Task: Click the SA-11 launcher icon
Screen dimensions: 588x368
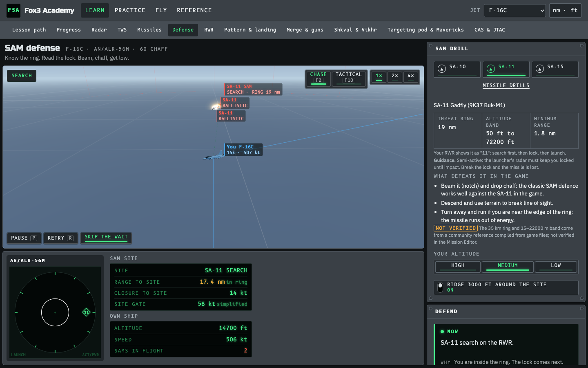Action: tap(491, 69)
